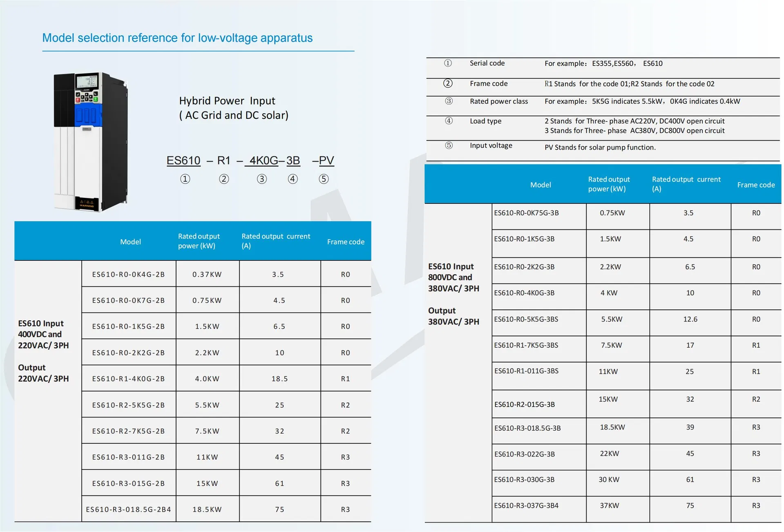Select the ES610-R0-0K75G-3B model cell
This screenshot has height=532, width=784.
pyautogui.click(x=526, y=213)
